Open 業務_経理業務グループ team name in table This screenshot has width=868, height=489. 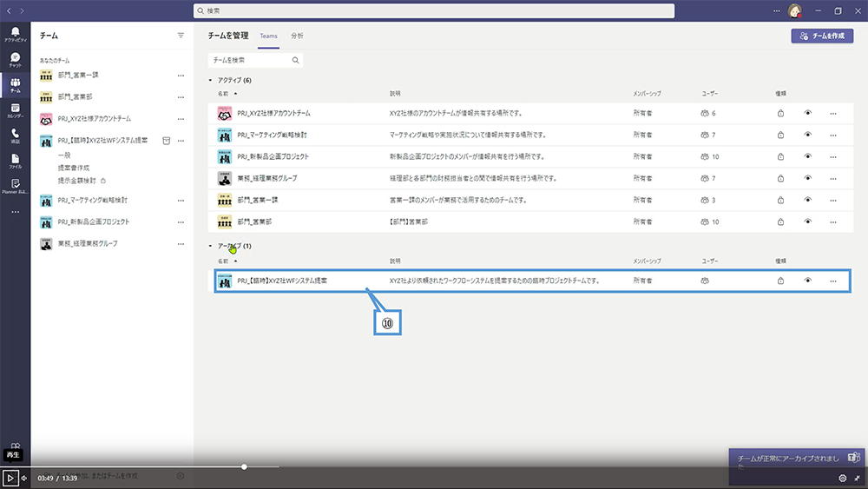click(x=267, y=178)
